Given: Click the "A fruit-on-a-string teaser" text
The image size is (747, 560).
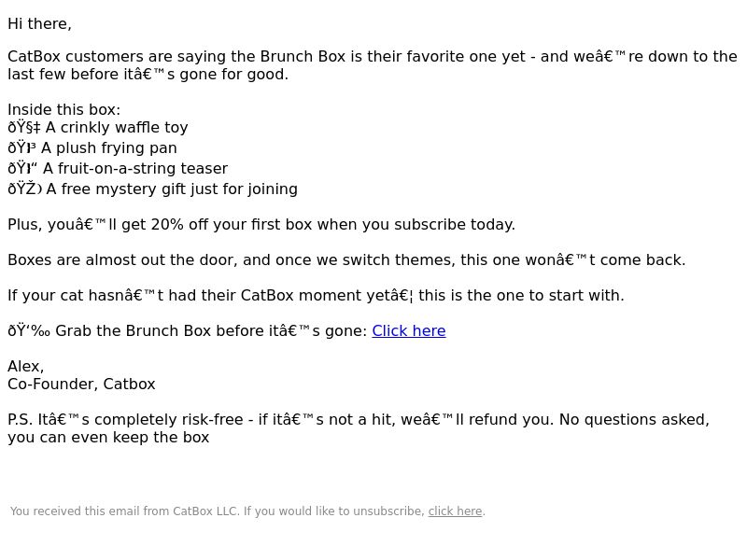Looking at the screenshot, I should click(134, 169).
